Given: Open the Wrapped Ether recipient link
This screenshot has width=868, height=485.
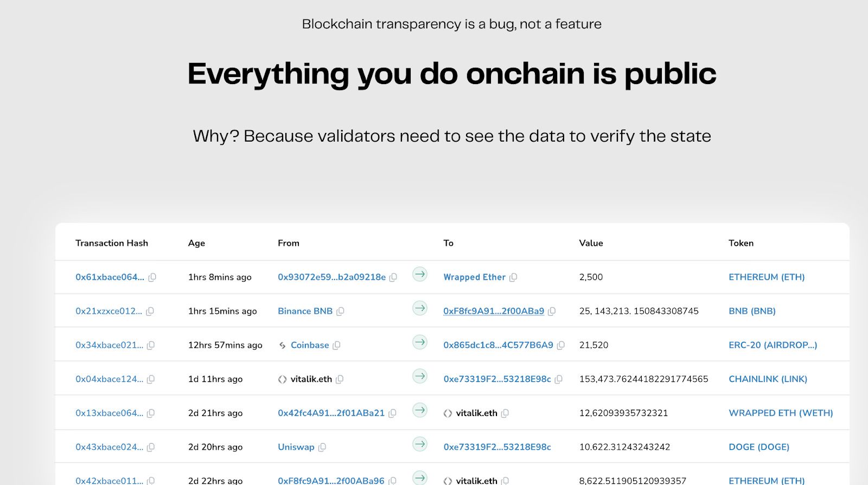Looking at the screenshot, I should (475, 277).
